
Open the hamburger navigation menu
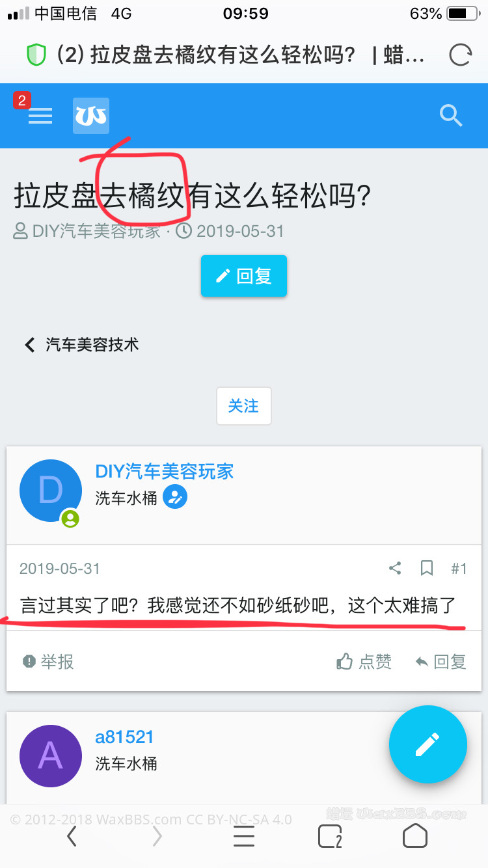[x=40, y=116]
